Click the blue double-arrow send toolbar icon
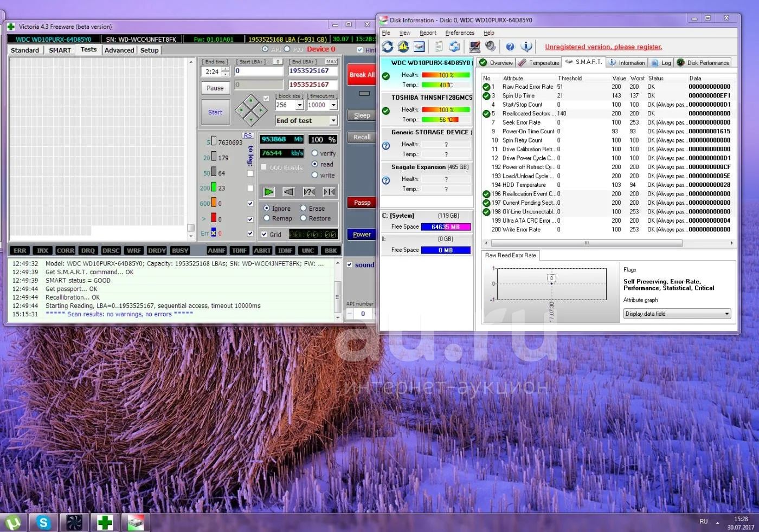Screen dimensions: 759x532 [454, 47]
